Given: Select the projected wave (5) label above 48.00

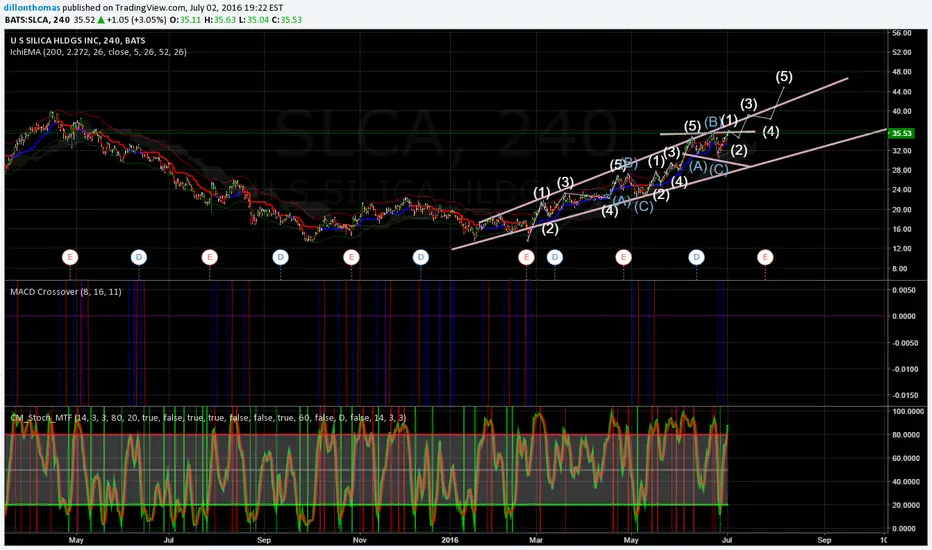Looking at the screenshot, I should pyautogui.click(x=784, y=76).
